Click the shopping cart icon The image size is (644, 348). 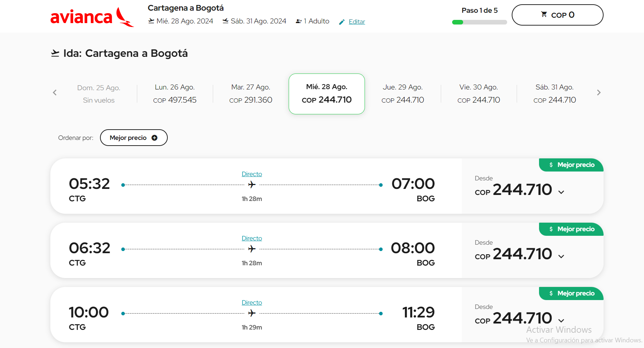pyautogui.click(x=544, y=15)
